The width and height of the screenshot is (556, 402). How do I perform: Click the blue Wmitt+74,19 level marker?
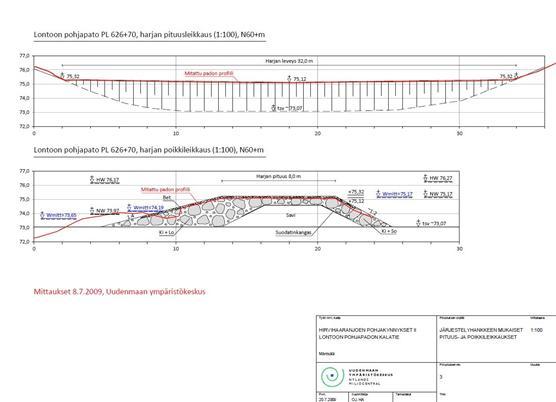[x=145, y=207]
